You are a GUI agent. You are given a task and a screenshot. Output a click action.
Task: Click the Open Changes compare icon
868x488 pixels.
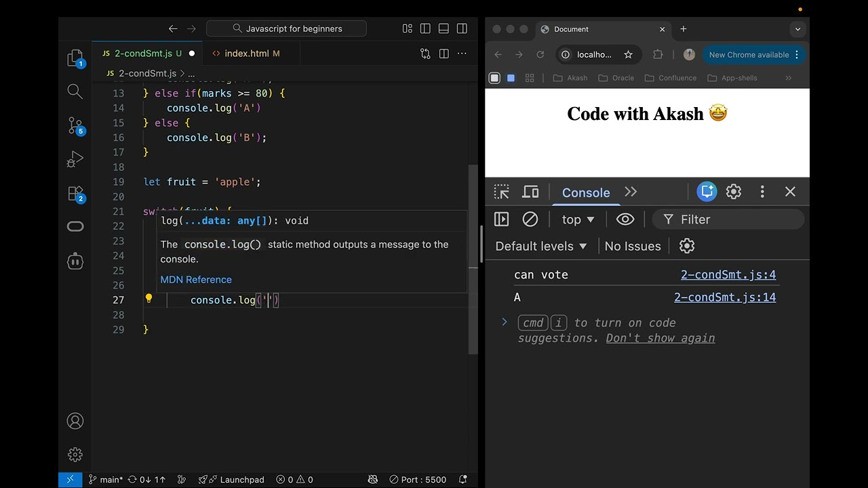coord(425,54)
